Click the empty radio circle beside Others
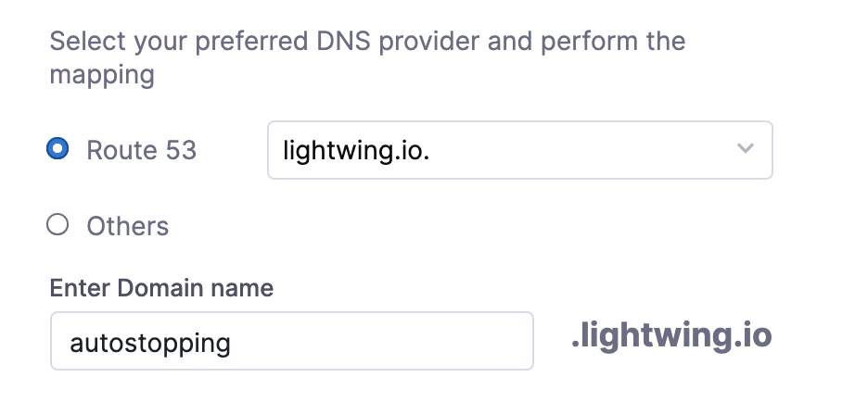 coord(57,224)
